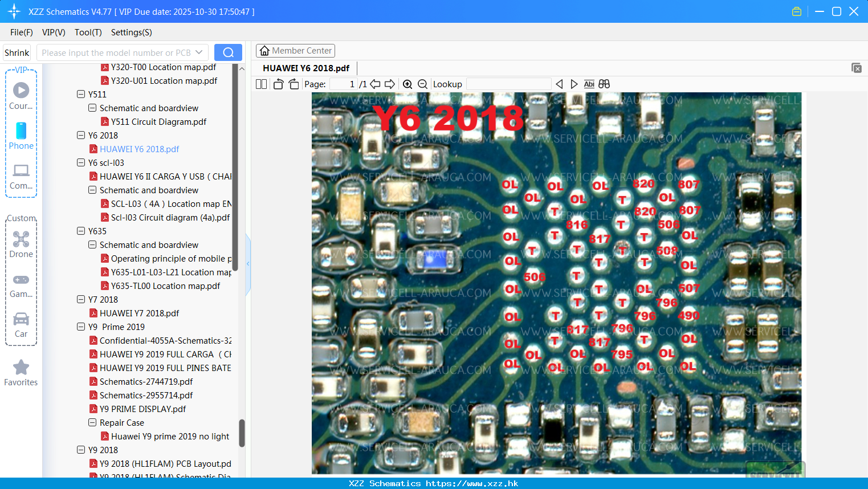Image resolution: width=868 pixels, height=489 pixels.
Task: Collapse the Repair Case folder
Action: [x=92, y=422]
